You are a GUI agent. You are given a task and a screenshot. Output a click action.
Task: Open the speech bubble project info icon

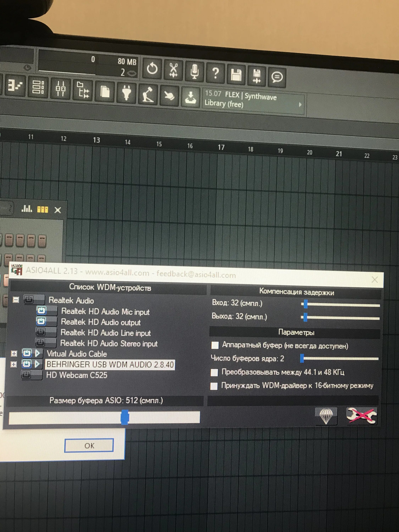pyautogui.click(x=277, y=77)
